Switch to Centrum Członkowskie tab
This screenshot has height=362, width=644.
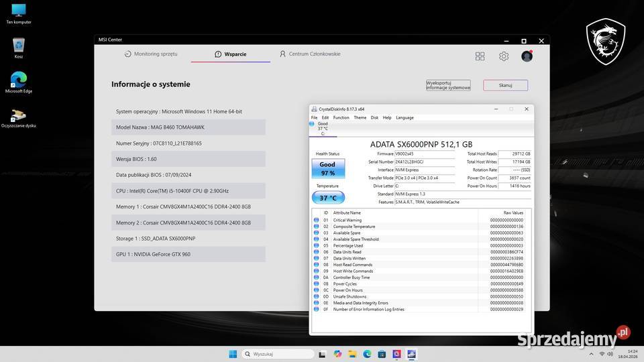point(310,54)
